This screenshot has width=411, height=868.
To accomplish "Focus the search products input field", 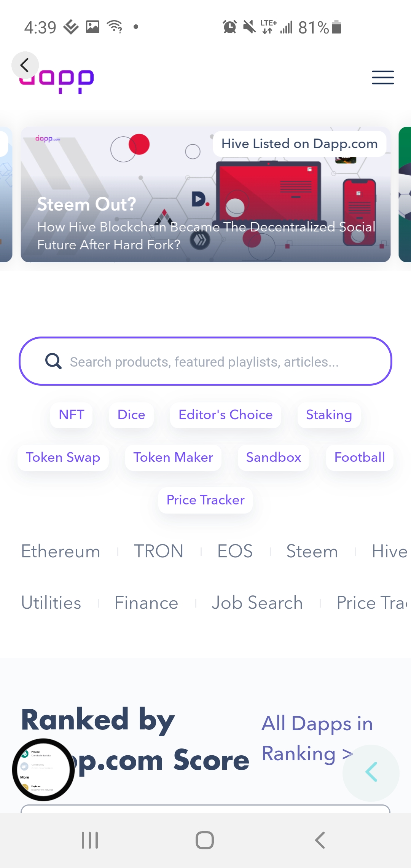I will [x=205, y=361].
